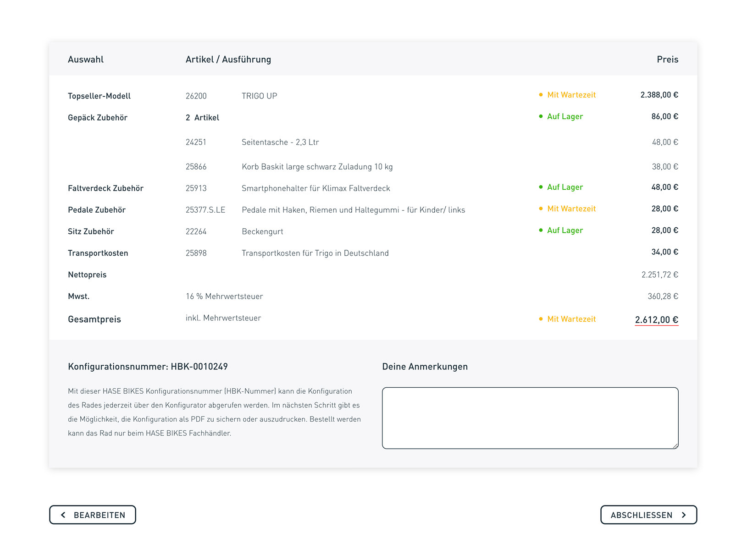Click Auf Lager status for Beckengurt
The width and height of the screenshot is (747, 560).
[561, 230]
